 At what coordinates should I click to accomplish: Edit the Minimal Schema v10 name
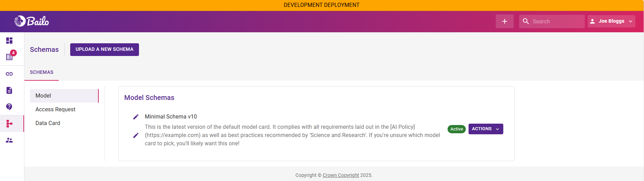[x=136, y=117]
